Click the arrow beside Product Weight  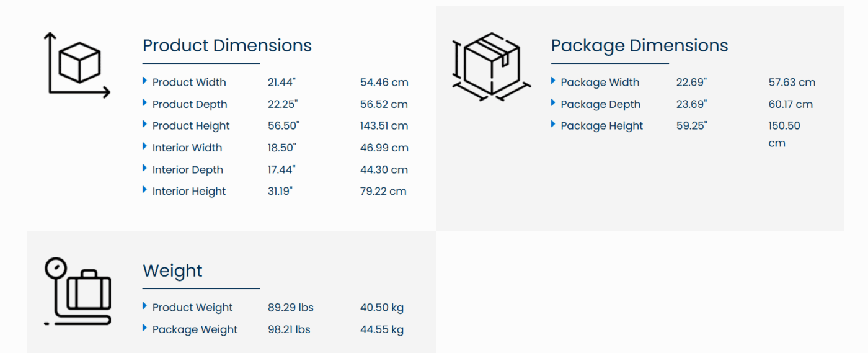144,306
